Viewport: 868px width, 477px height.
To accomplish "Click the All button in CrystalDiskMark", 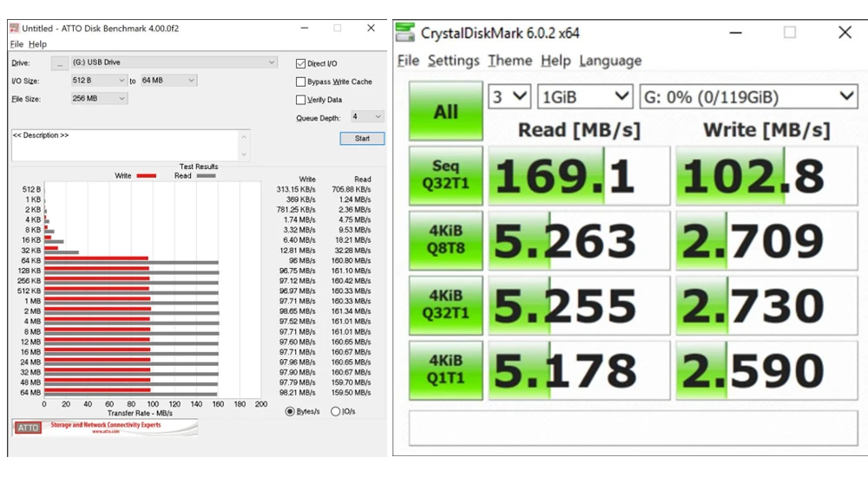I will [445, 111].
